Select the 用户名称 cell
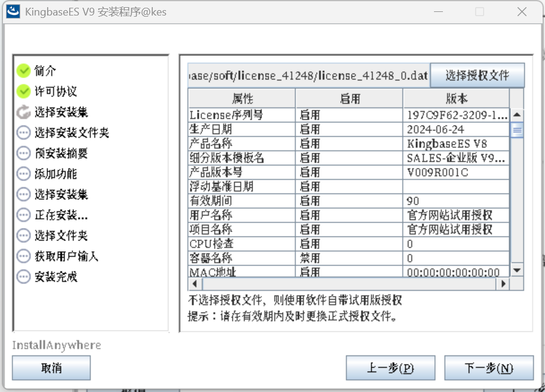This screenshot has height=392, width=545. (x=242, y=215)
